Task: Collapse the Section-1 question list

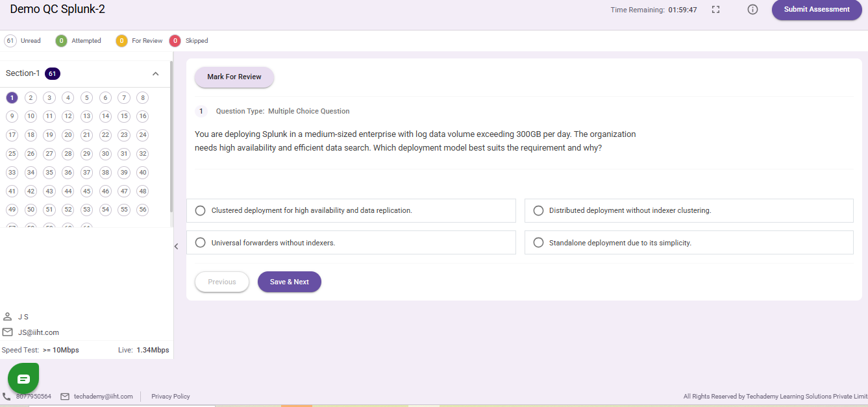Action: click(x=156, y=73)
